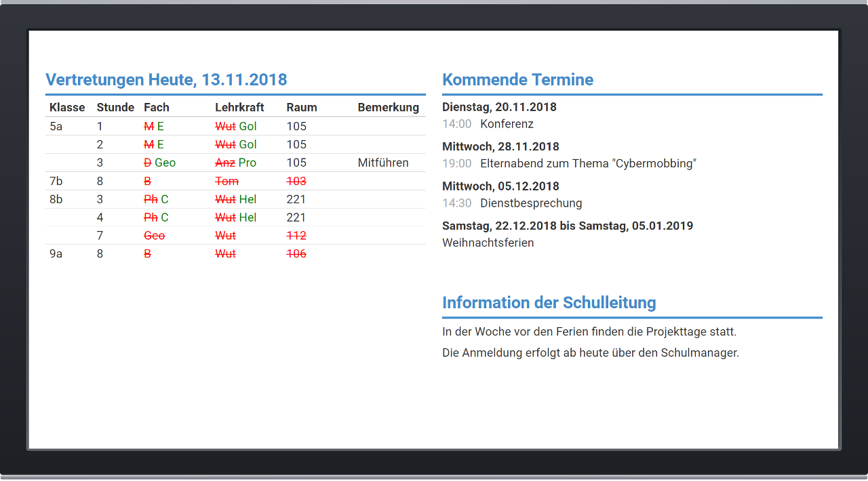
Task: Click the time '14:00'
Action: 456,125
